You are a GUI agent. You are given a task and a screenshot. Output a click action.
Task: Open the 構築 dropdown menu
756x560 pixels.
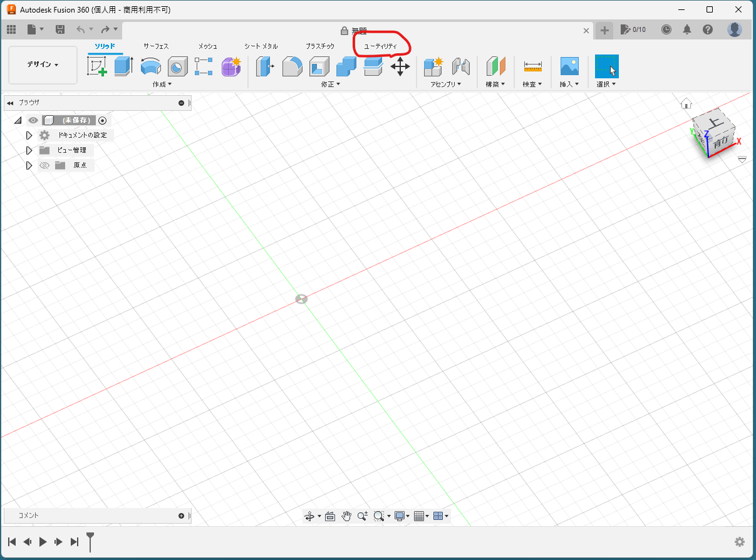pos(495,84)
